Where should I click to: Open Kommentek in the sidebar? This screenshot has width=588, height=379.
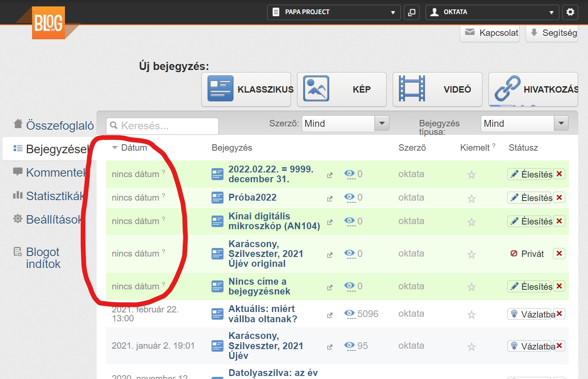(50, 172)
